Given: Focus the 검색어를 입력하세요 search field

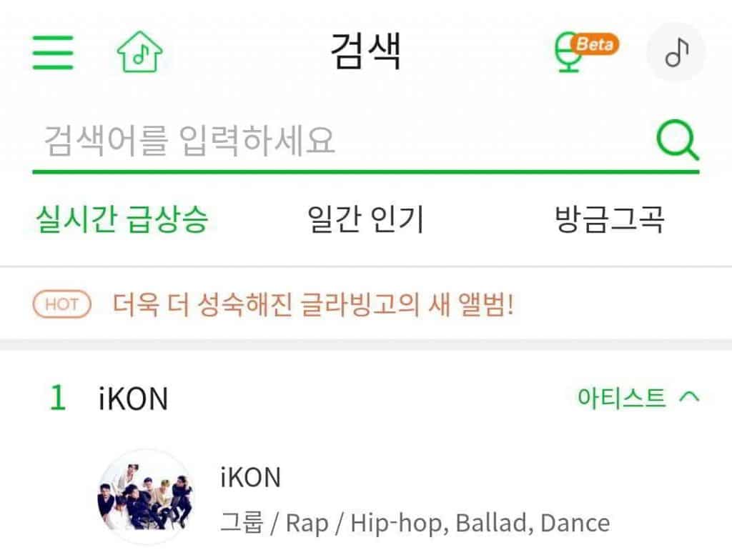Looking at the screenshot, I should pos(343,141).
